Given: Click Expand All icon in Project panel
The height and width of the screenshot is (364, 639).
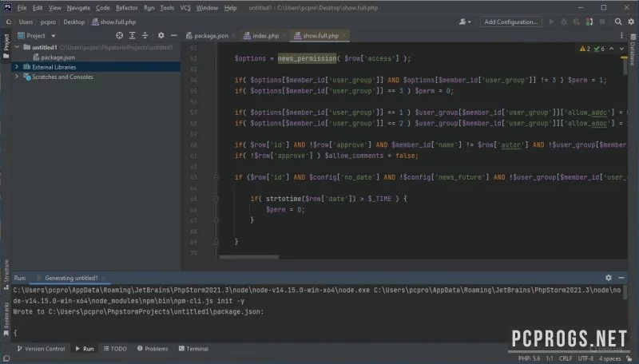Looking at the screenshot, I should 132,36.
